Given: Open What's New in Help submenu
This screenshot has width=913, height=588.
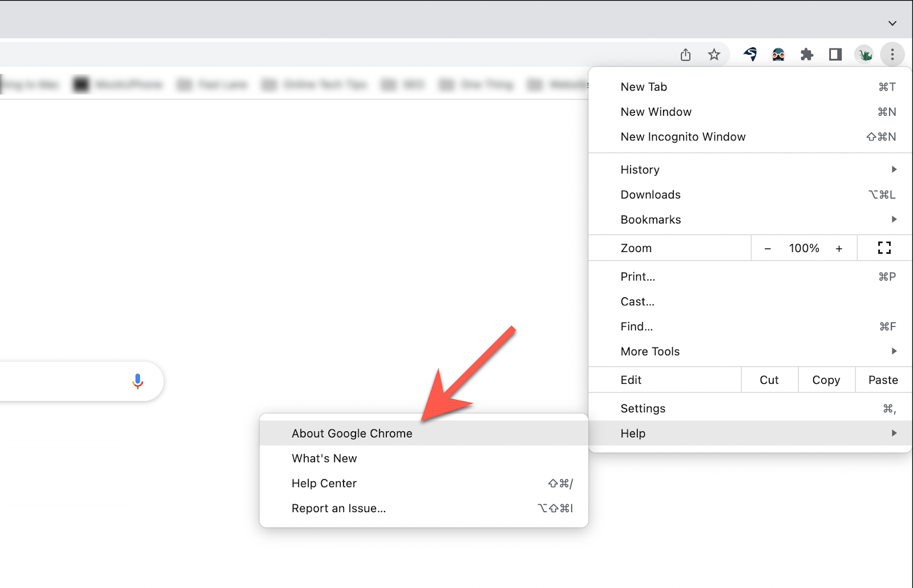Looking at the screenshot, I should coord(423,459).
